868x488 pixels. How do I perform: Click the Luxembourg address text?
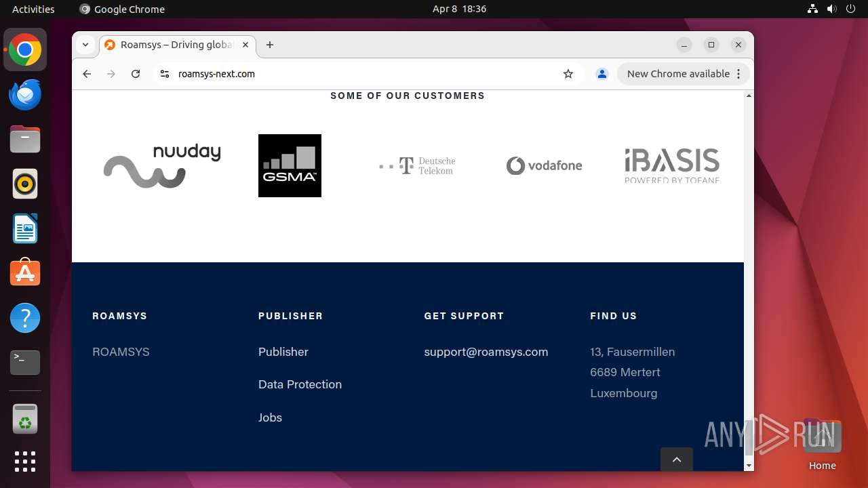624,393
